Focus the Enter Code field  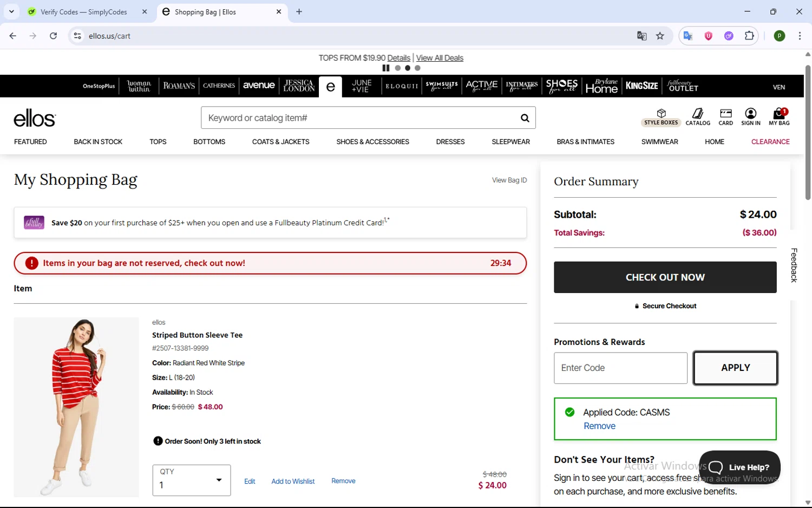tap(620, 368)
